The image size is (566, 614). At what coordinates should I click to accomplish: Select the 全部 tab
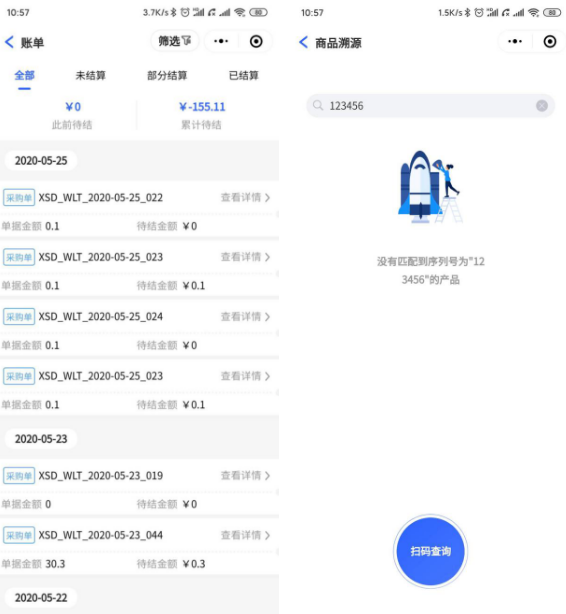coord(24,75)
